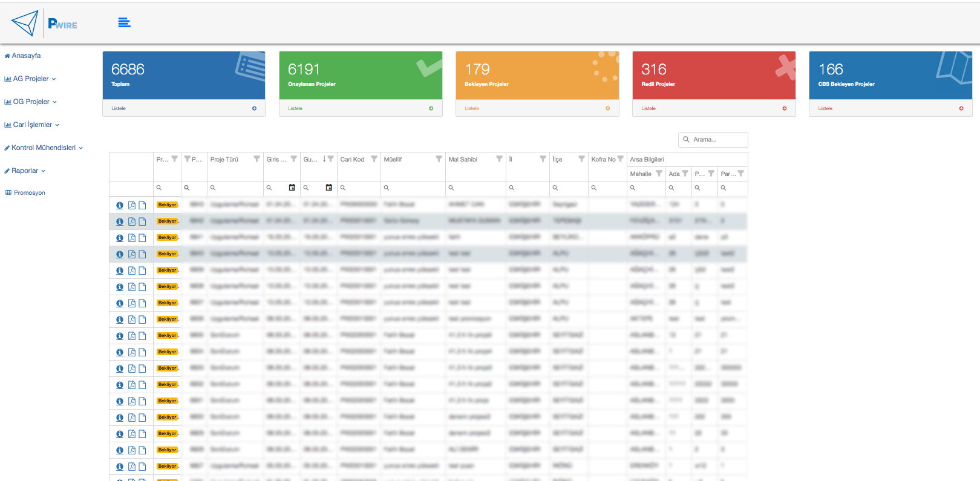Click Listele under Onaylanan Projeler card
This screenshot has width=980, height=481.
[295, 108]
